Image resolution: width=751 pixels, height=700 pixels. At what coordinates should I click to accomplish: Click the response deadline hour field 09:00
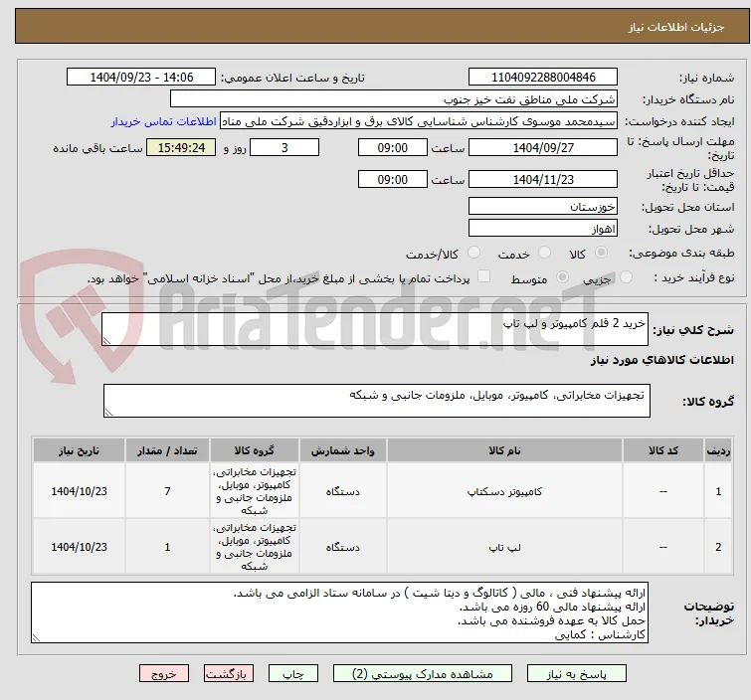(392, 147)
